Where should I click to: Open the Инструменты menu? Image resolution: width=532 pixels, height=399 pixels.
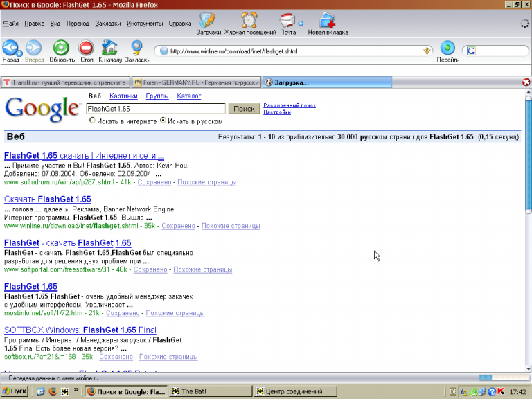click(x=145, y=24)
